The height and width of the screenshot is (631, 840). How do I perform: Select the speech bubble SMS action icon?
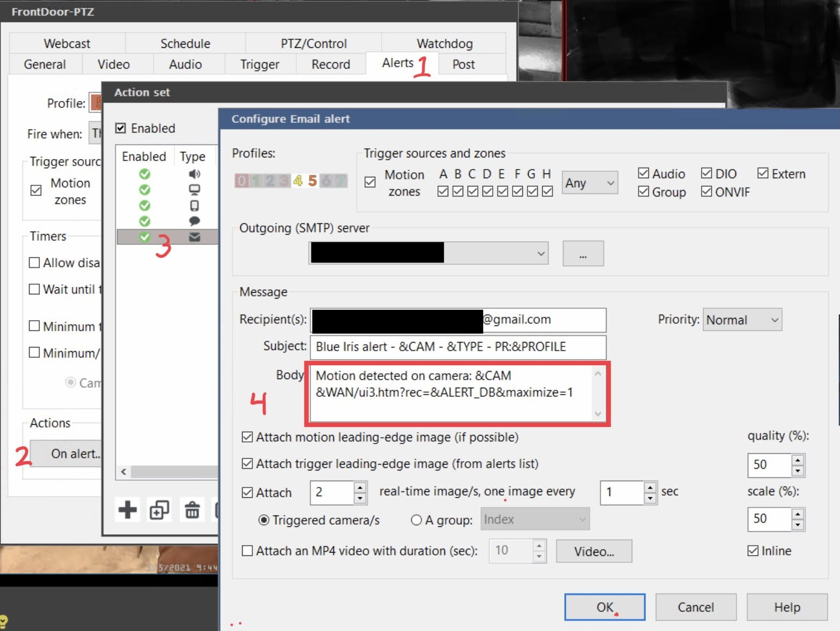coord(194,221)
